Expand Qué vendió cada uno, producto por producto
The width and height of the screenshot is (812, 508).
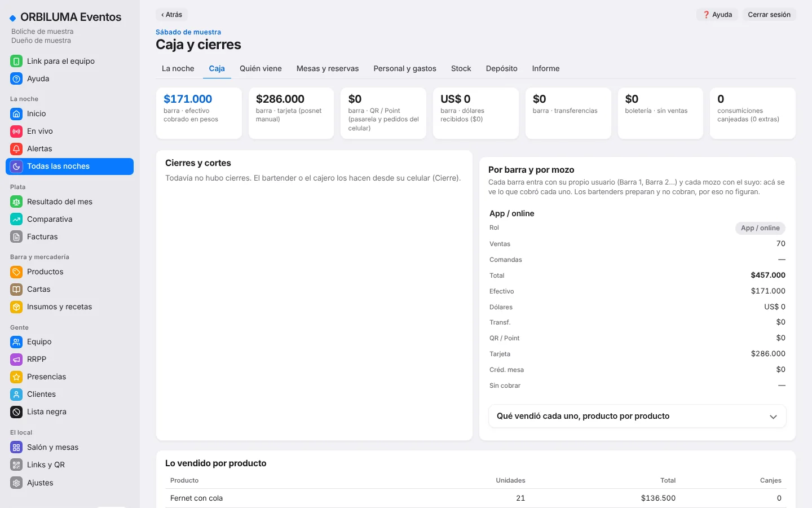point(637,416)
